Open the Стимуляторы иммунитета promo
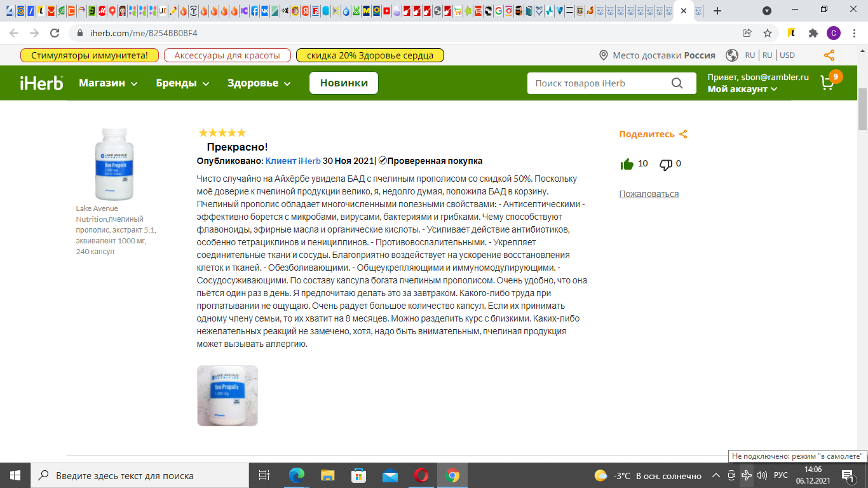The image size is (868, 488). [x=90, y=55]
